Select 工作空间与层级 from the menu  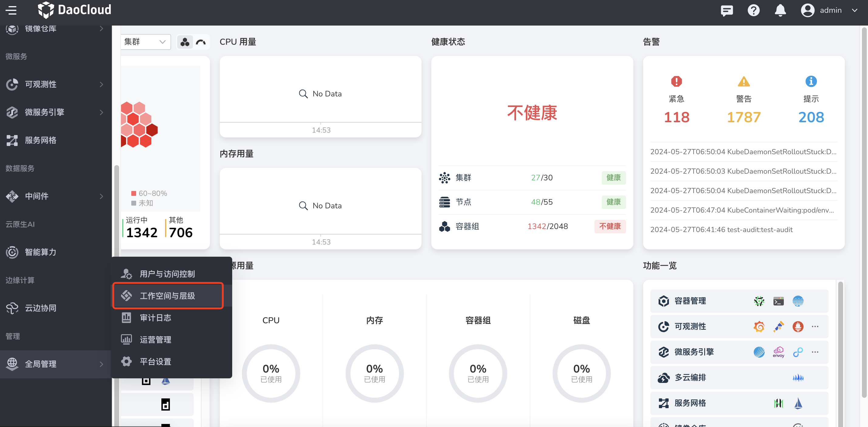click(167, 295)
